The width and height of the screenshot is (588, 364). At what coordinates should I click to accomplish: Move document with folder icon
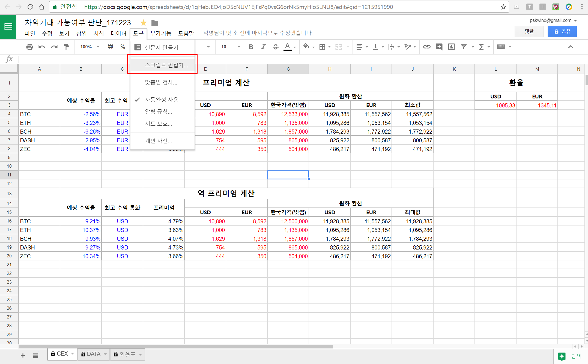tap(155, 23)
